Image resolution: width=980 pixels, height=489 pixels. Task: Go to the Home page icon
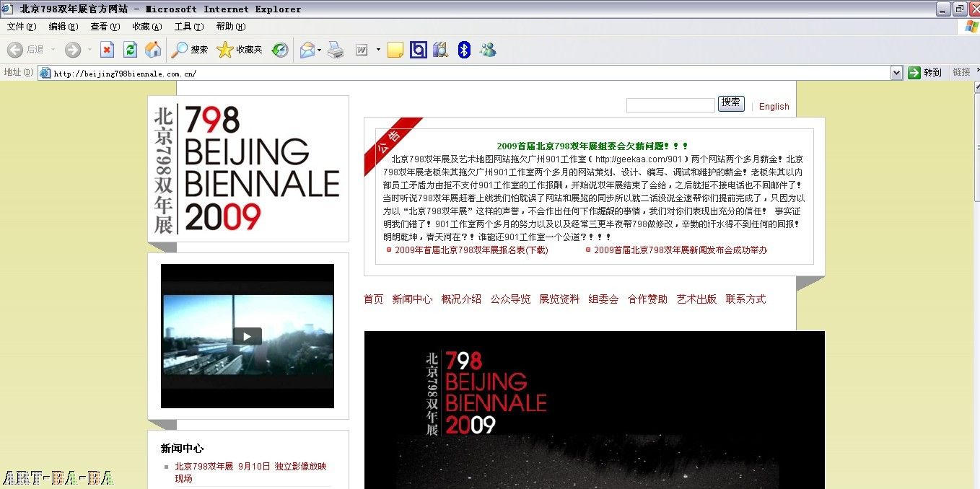tap(153, 50)
